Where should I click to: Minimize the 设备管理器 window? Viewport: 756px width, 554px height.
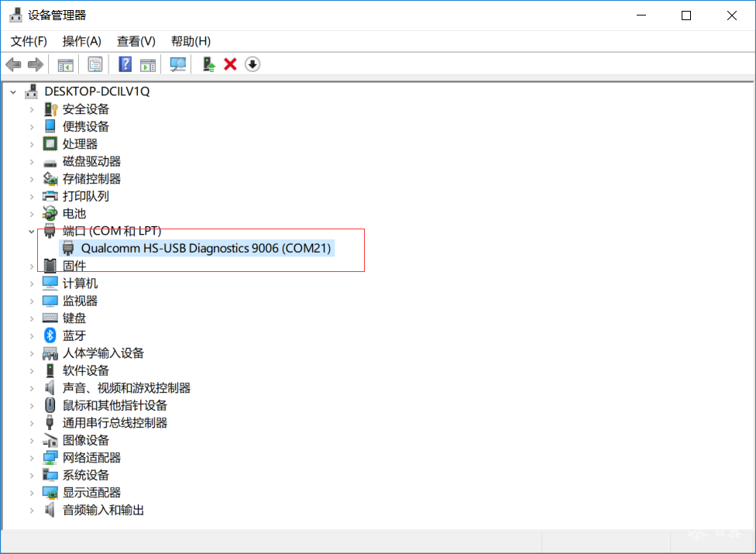click(641, 15)
